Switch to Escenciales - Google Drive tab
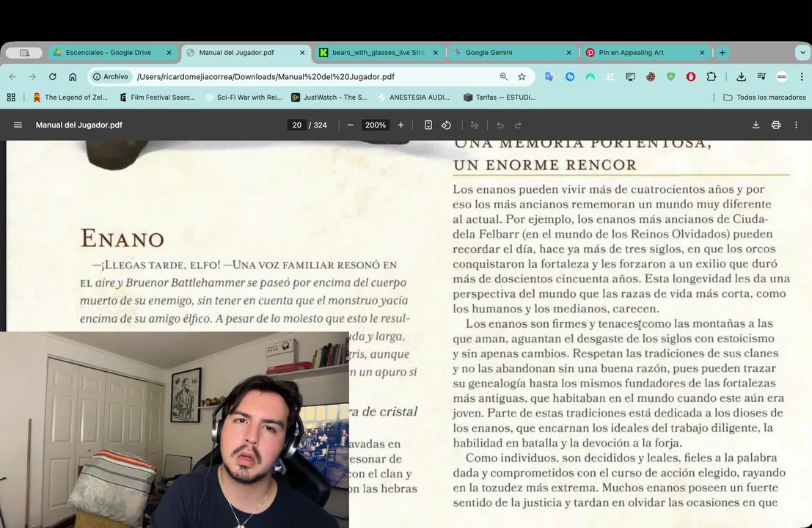Image resolution: width=812 pixels, height=528 pixels. coord(108,52)
